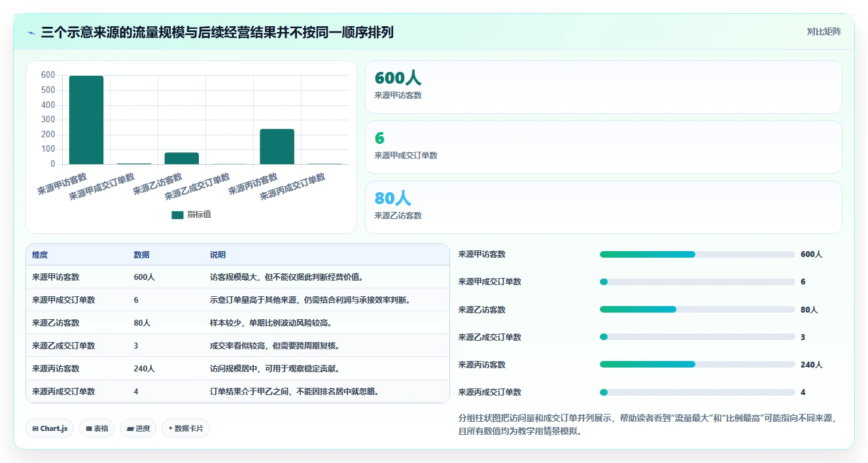The width and height of the screenshot is (868, 463).
Task: Click the green 6 data card value
Action: click(379, 138)
